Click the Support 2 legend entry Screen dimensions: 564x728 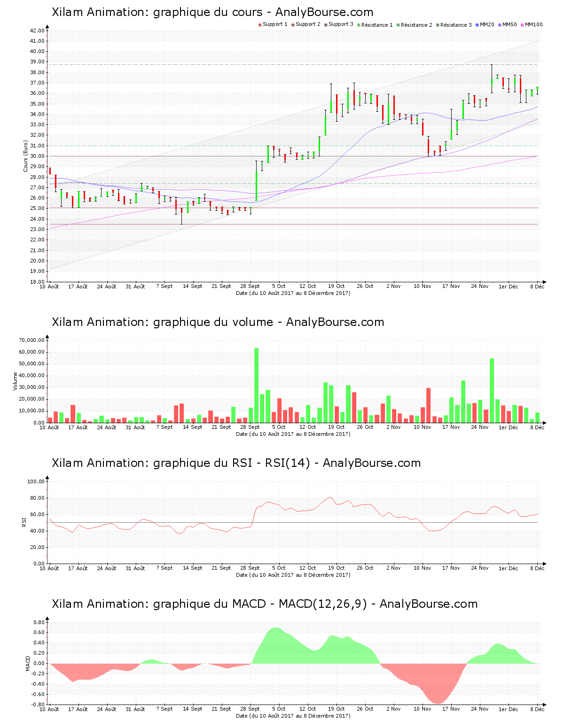click(x=305, y=24)
